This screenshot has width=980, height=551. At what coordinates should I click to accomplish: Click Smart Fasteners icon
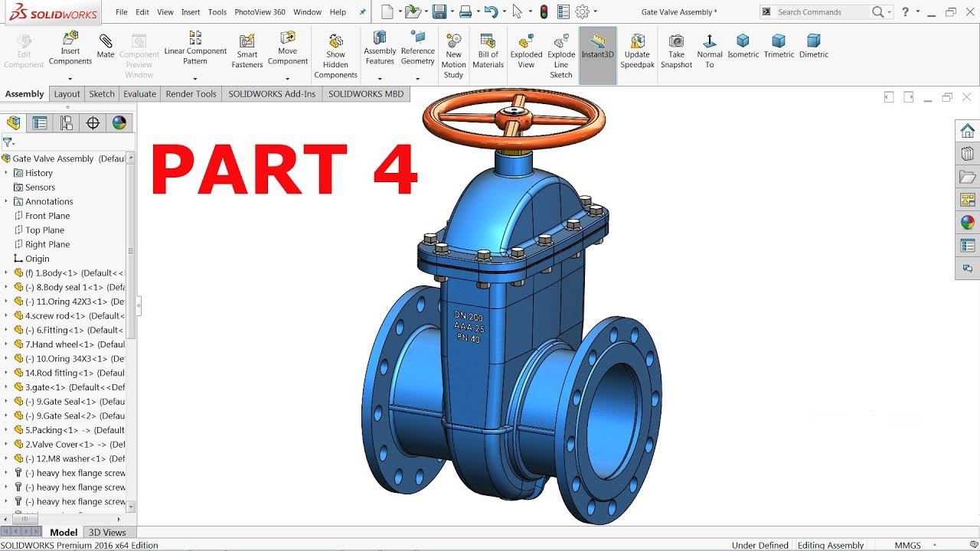[247, 51]
